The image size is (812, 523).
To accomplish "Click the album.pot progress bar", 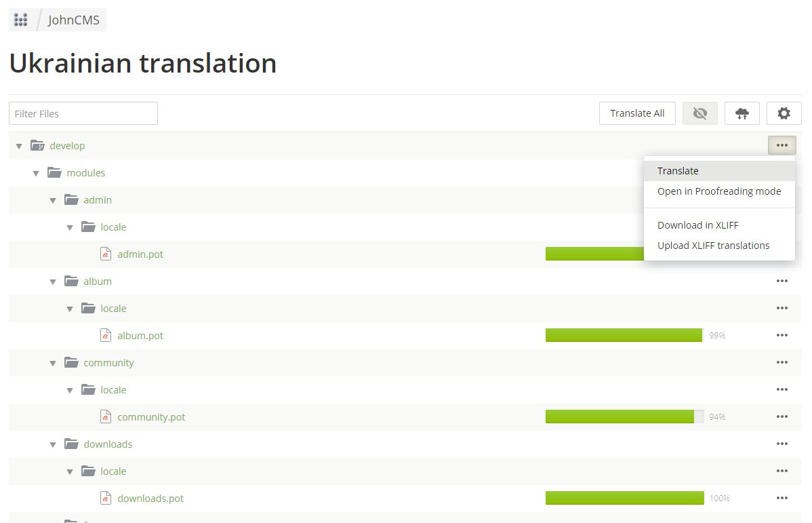I will [624, 335].
